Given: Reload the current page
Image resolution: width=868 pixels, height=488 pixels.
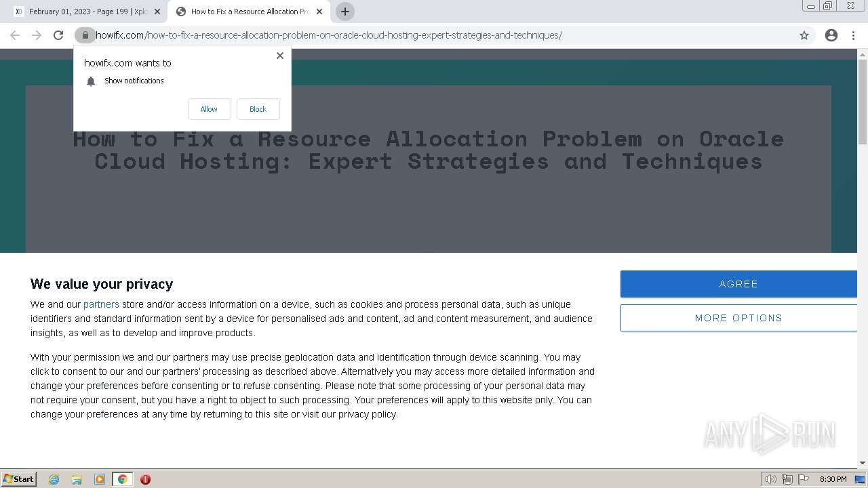Looking at the screenshot, I should [58, 35].
